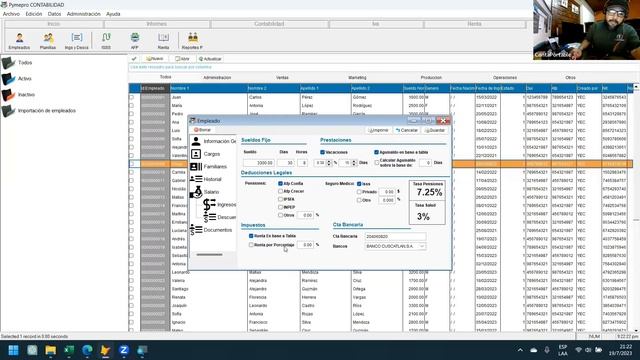Open the Ingresos sub-item under Salario
This screenshot has width=640, height=360.
click(x=220, y=204)
